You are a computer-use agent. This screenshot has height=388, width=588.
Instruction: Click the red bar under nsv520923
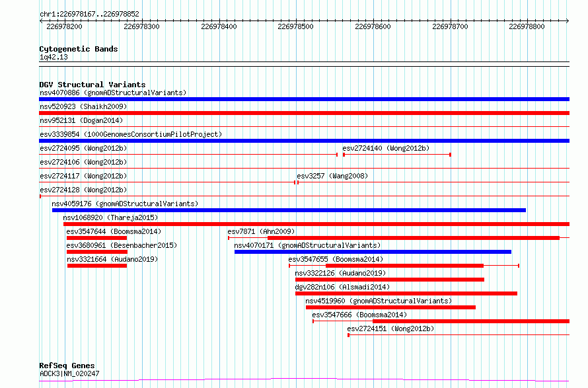coord(304,113)
